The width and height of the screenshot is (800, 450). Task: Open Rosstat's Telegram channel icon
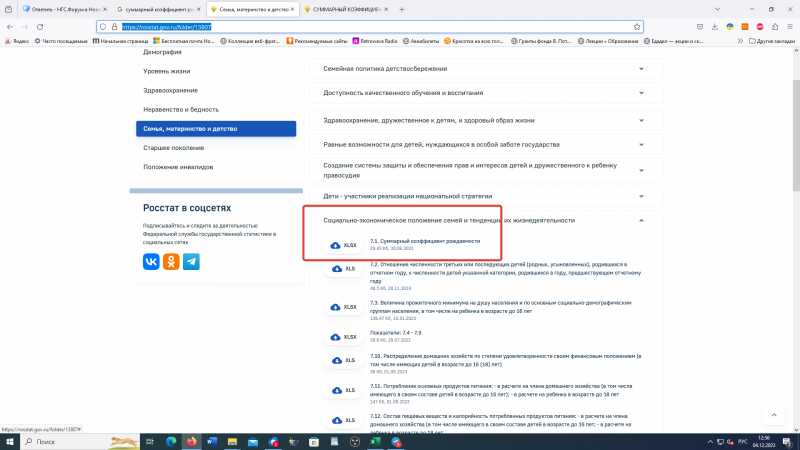click(x=190, y=261)
